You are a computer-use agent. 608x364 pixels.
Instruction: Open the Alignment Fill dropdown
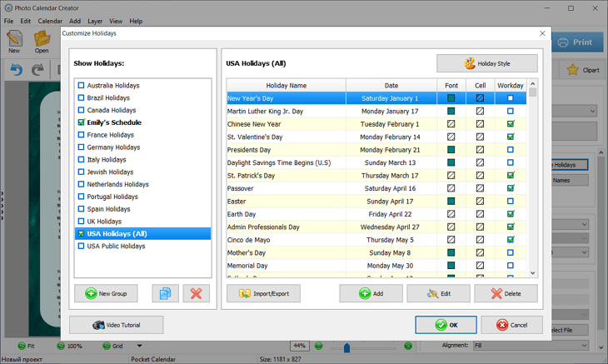coord(531,346)
